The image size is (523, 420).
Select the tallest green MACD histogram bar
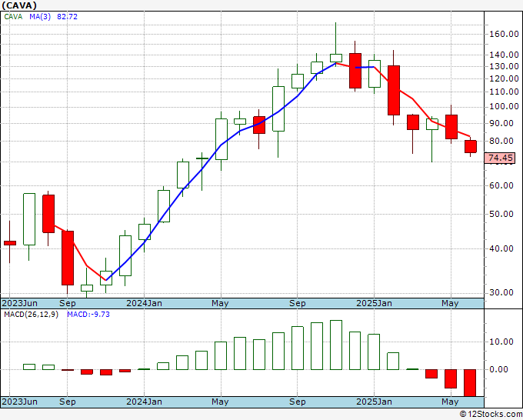pos(336,345)
